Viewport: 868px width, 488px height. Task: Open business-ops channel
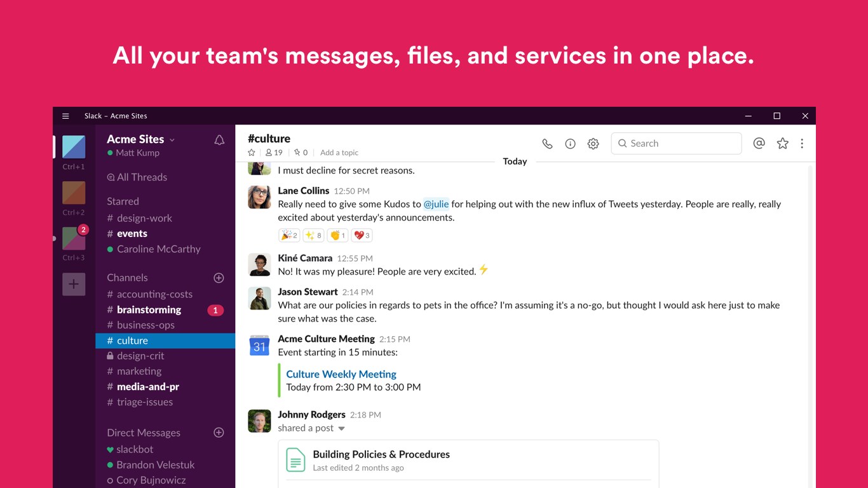[141, 325]
